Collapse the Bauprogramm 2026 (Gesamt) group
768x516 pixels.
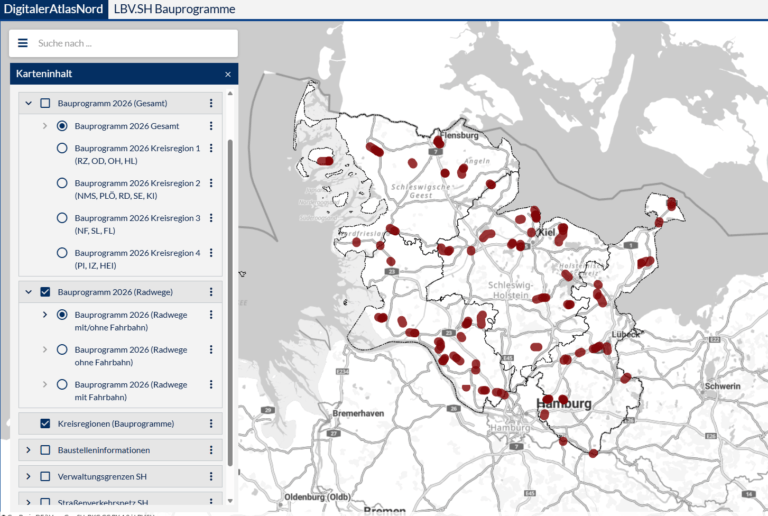coord(28,103)
